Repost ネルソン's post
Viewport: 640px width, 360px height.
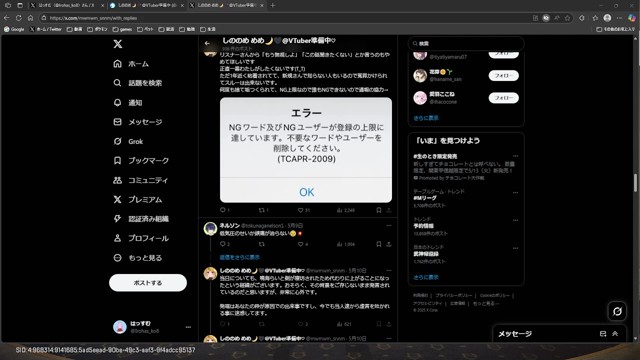click(x=262, y=244)
